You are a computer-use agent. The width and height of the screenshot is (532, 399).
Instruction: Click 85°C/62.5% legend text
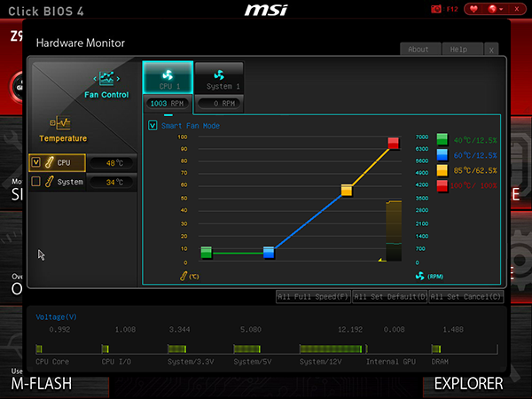pos(475,170)
